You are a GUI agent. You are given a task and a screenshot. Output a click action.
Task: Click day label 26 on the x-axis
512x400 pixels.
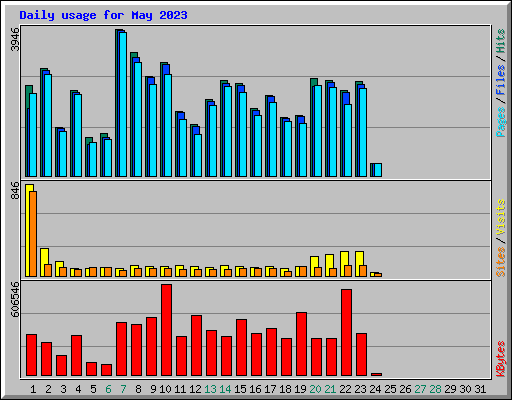point(405,389)
